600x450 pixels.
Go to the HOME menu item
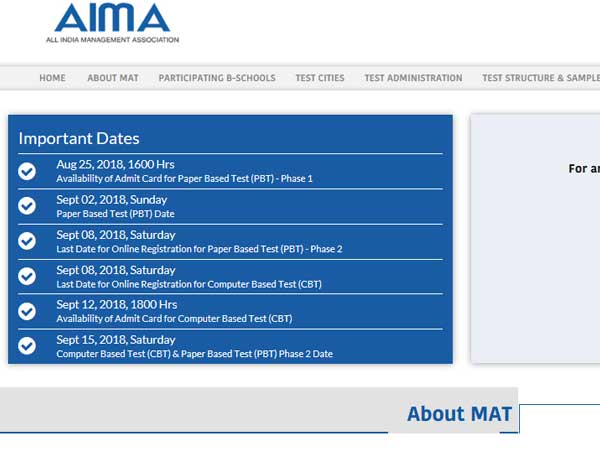pos(52,78)
